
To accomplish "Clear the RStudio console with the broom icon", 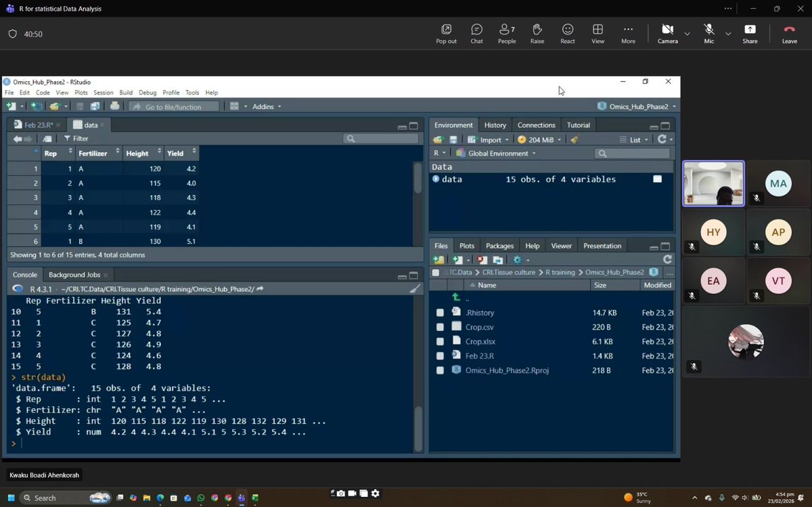I will click(x=414, y=288).
